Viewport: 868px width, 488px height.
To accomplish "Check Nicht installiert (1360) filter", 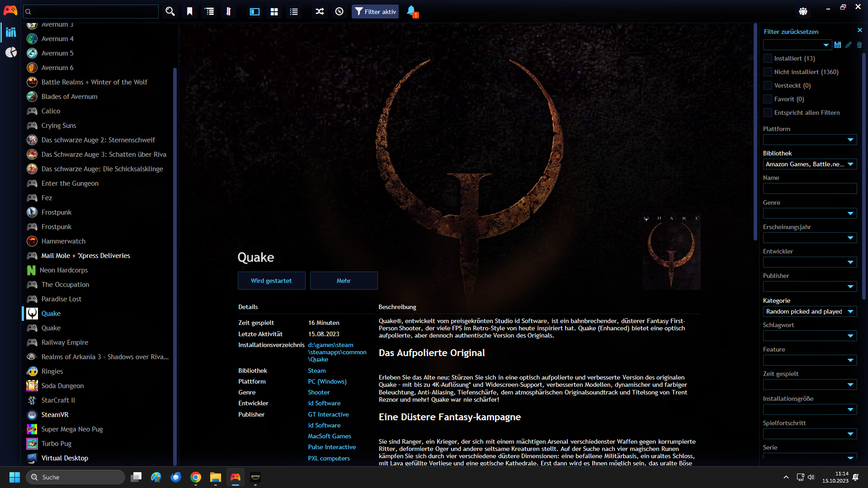I will point(767,72).
